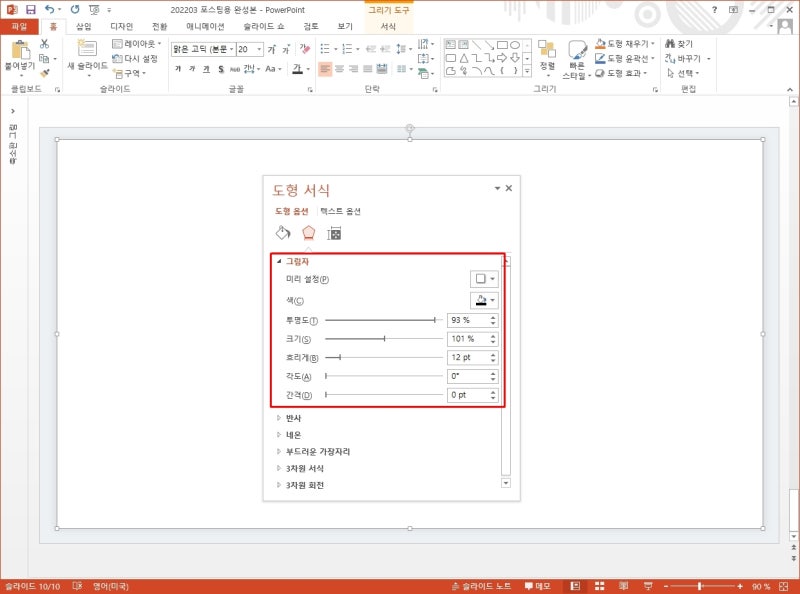This screenshot has height=594, width=800.
Task: Open the Fill & Line icon tab
Action: tap(282, 233)
